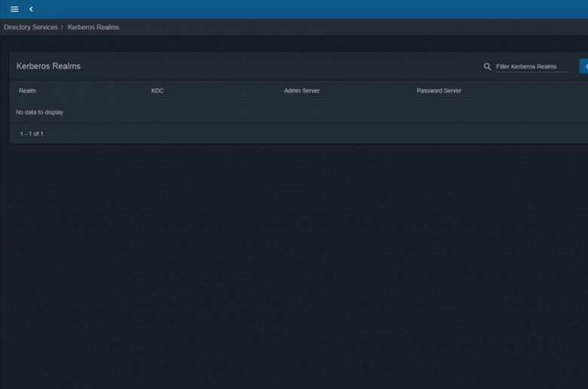
Task: Focus the Filter Kerberos Realms field
Action: [x=533, y=66]
